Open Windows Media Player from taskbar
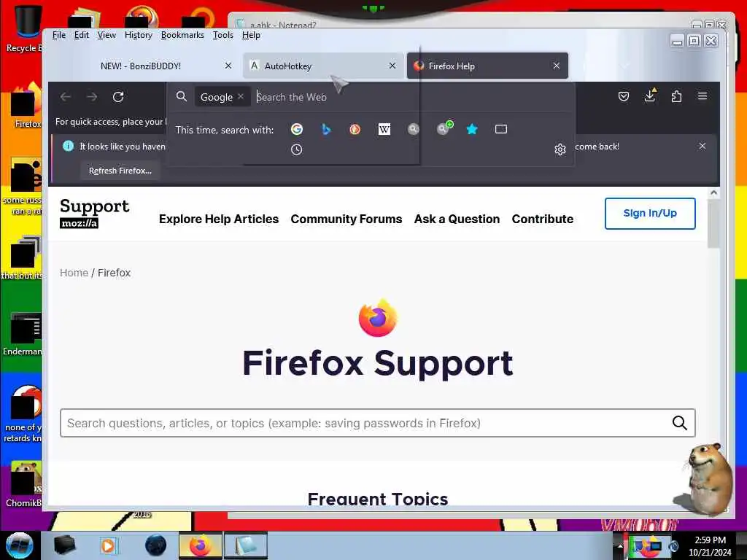Image resolution: width=747 pixels, height=560 pixels. click(108, 545)
